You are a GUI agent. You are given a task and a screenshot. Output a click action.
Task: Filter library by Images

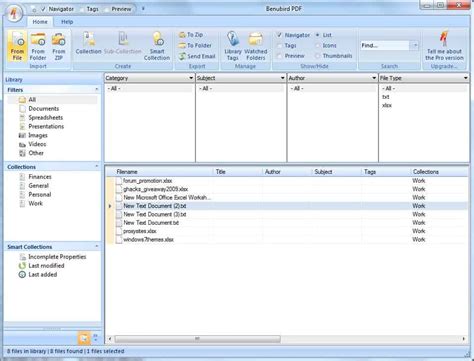33,135
